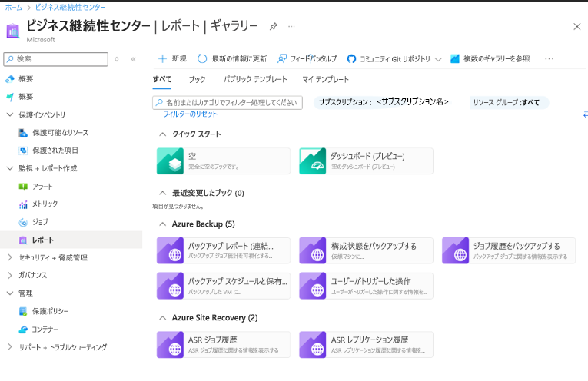Switch to the パブリック テンプレート tab
The height and width of the screenshot is (381, 588).
coord(255,79)
